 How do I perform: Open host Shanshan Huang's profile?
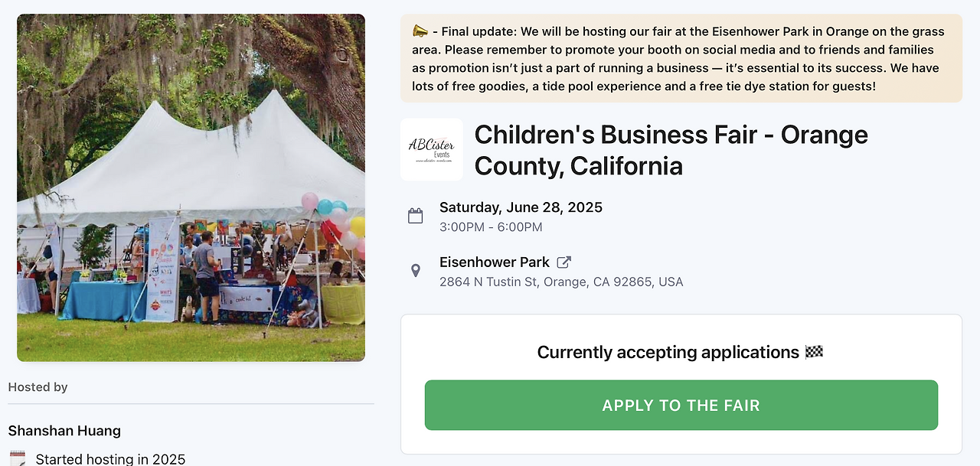[x=64, y=431]
